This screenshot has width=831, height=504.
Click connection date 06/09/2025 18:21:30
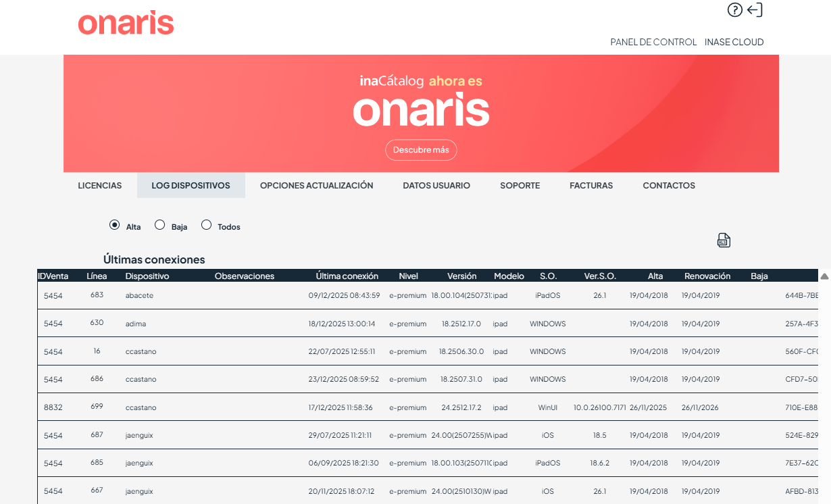pyautogui.click(x=343, y=463)
